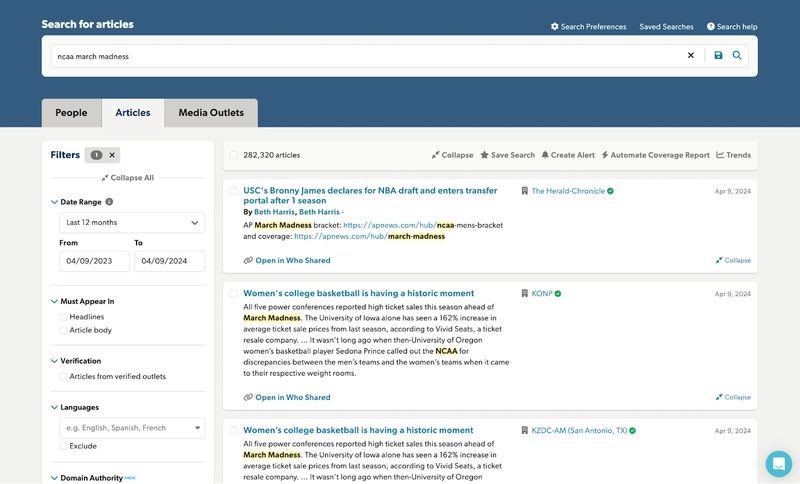The image size is (800, 484).
Task: Click the Date Range info icon
Action: click(109, 202)
